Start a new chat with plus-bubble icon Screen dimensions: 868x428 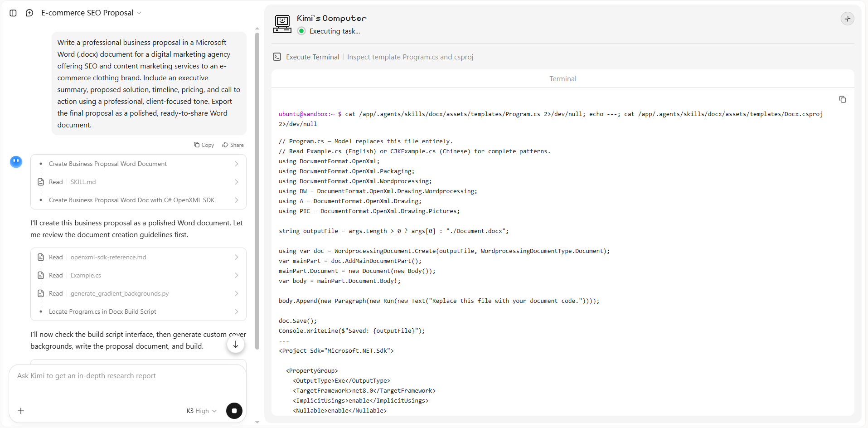(29, 13)
